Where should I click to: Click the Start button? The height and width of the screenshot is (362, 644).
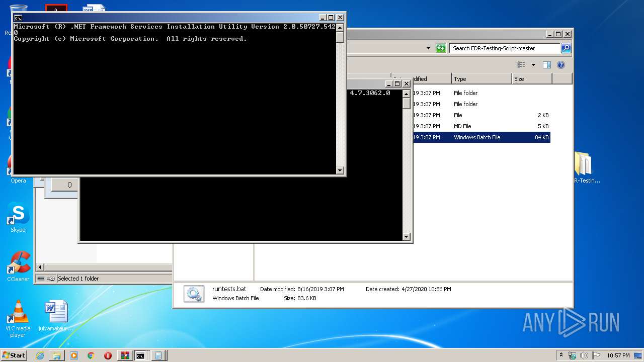(14, 355)
